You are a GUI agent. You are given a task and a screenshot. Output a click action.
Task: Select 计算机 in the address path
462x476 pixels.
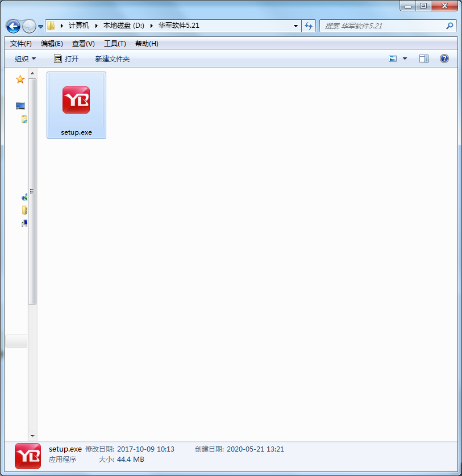point(79,26)
